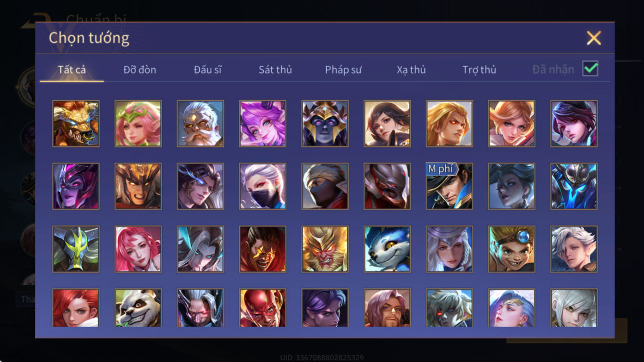Choose the purple-haired girl hero portrait
This screenshot has height=362, width=644.
coord(263,123)
